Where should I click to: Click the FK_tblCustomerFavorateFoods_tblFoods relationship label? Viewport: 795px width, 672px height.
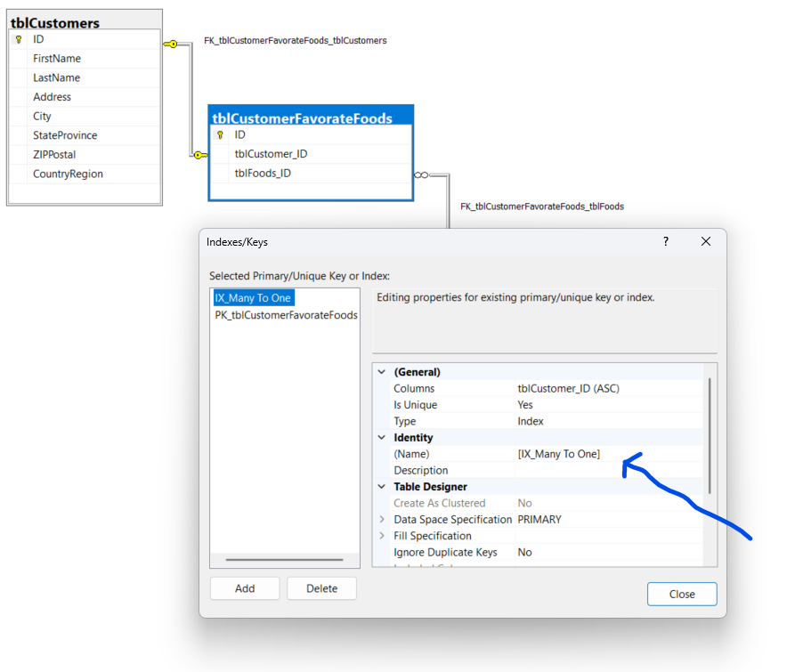pyautogui.click(x=542, y=206)
